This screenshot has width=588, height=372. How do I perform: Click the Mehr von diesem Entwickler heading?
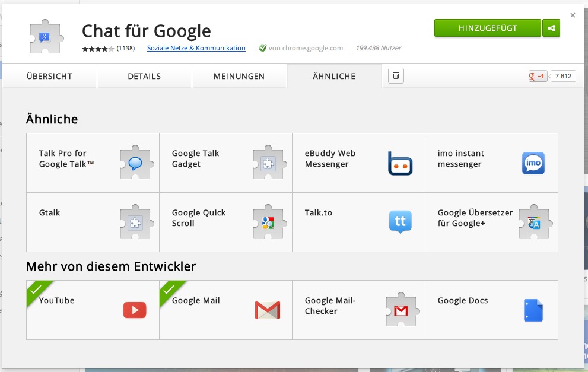(x=111, y=266)
